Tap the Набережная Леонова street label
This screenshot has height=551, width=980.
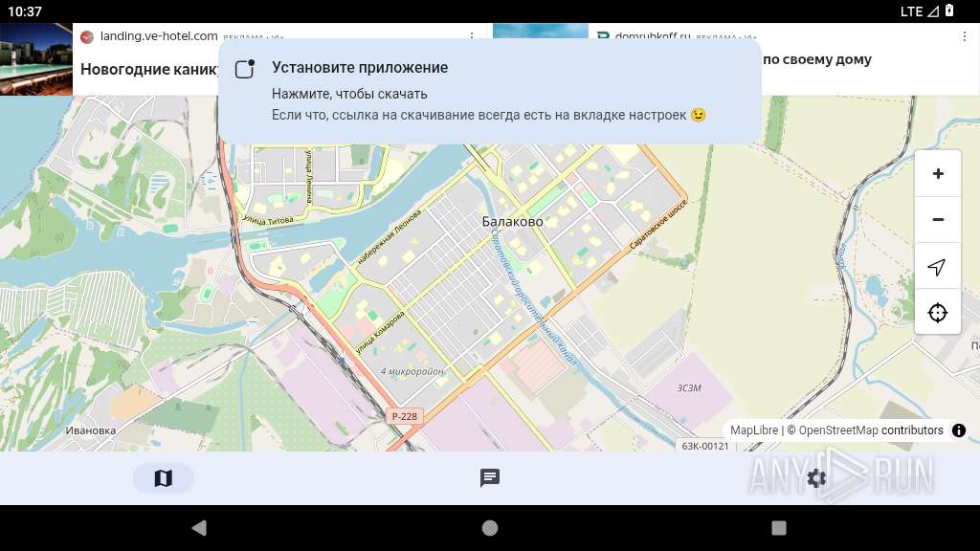pyautogui.click(x=389, y=238)
